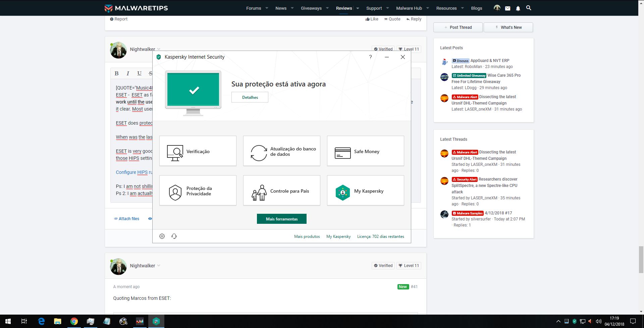Open site search magnifier icon
The image size is (644, 328).
(529, 8)
